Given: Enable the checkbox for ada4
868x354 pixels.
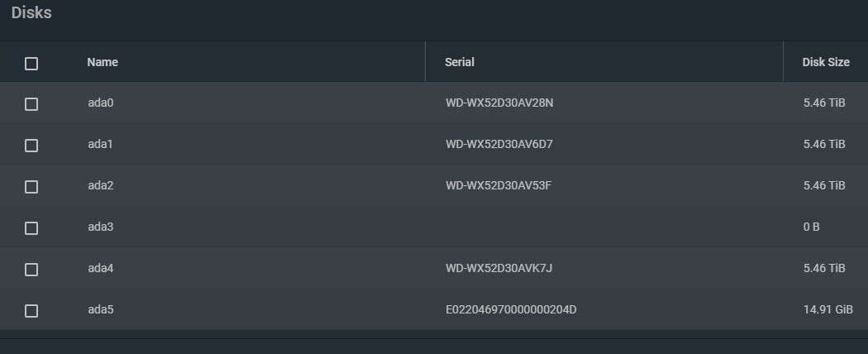Looking at the screenshot, I should [31, 270].
